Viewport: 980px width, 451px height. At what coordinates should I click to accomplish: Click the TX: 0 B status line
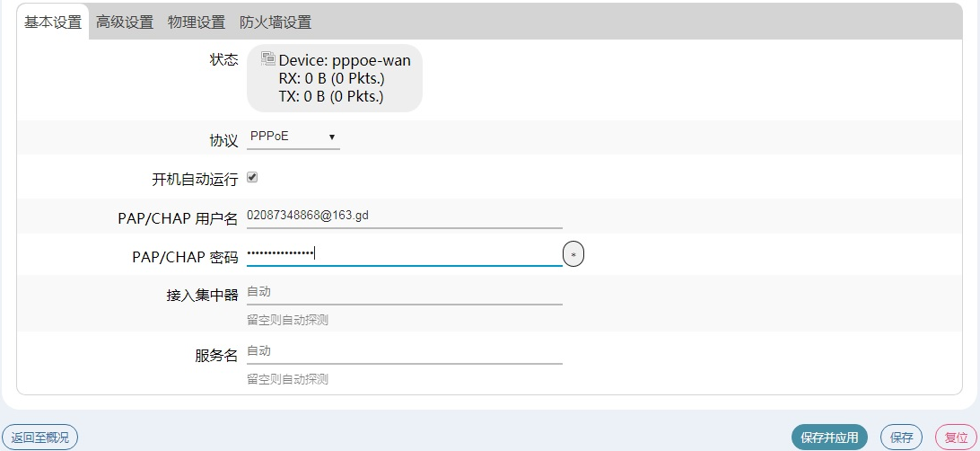[330, 96]
